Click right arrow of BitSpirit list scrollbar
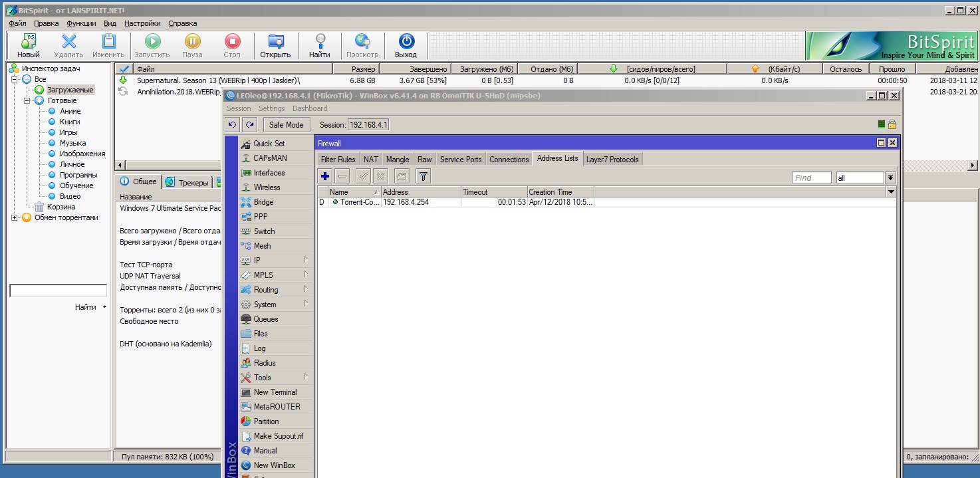Viewport: 980px width, 478px height. point(973,165)
